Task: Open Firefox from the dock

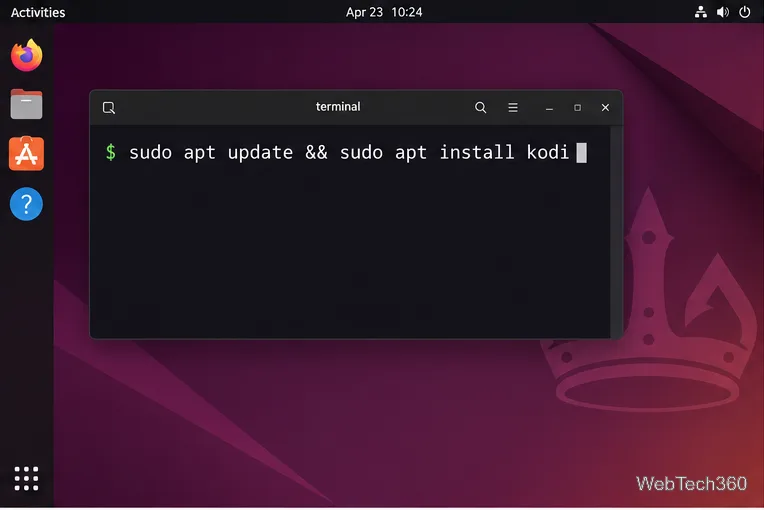Action: tap(27, 55)
